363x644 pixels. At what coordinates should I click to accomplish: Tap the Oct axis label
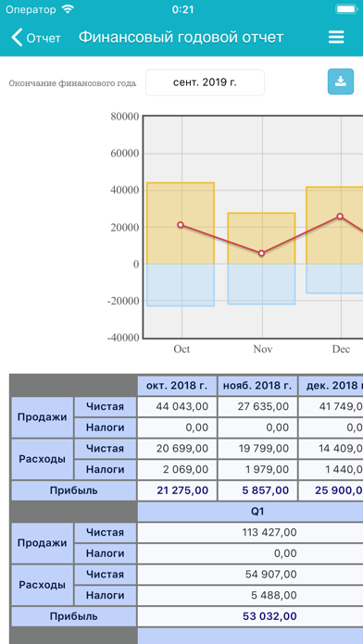181,349
